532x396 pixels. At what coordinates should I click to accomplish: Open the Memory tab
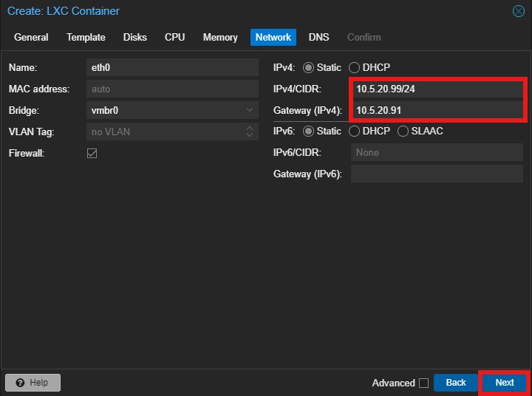[x=220, y=37]
